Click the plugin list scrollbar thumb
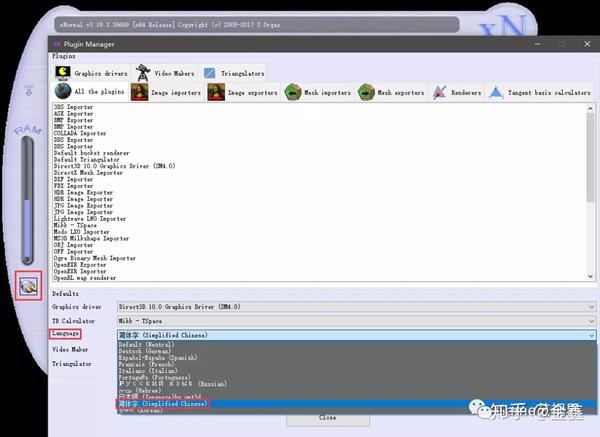600x437 pixels. tap(590, 157)
